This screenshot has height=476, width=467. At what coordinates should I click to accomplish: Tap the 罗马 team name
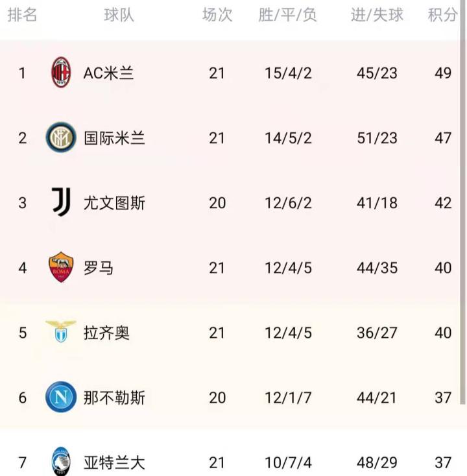(x=99, y=267)
